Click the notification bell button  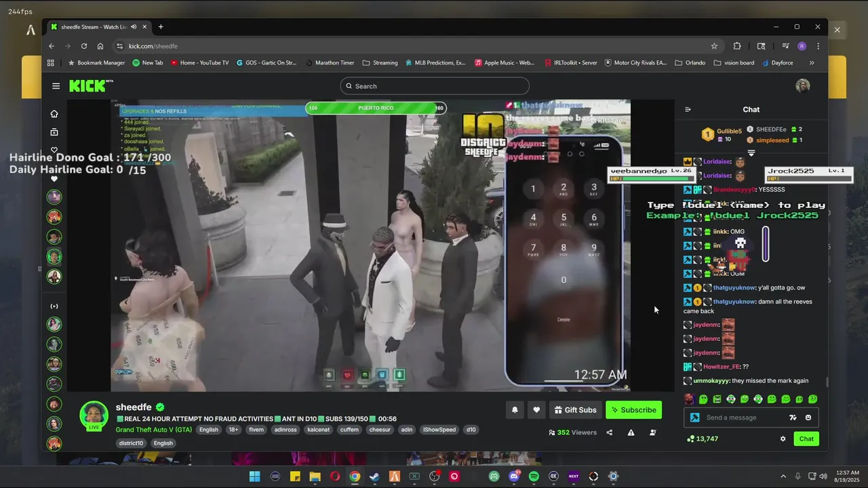coord(515,410)
